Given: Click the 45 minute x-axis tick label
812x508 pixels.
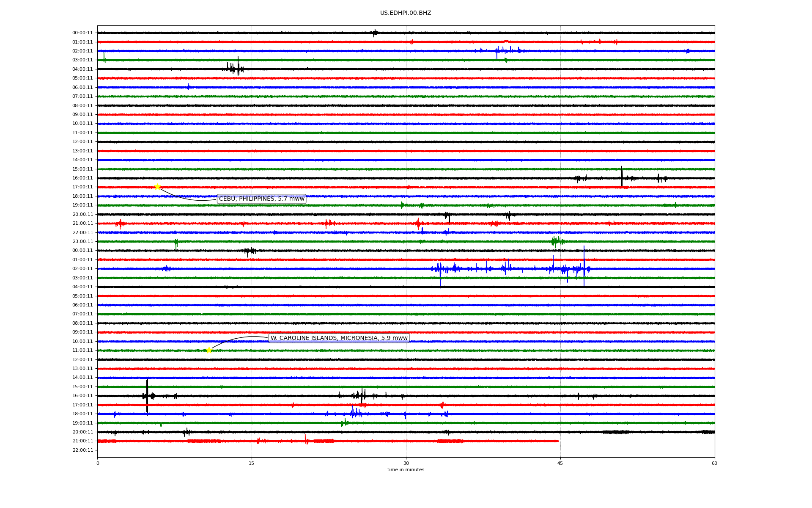Looking at the screenshot, I should [x=560, y=463].
